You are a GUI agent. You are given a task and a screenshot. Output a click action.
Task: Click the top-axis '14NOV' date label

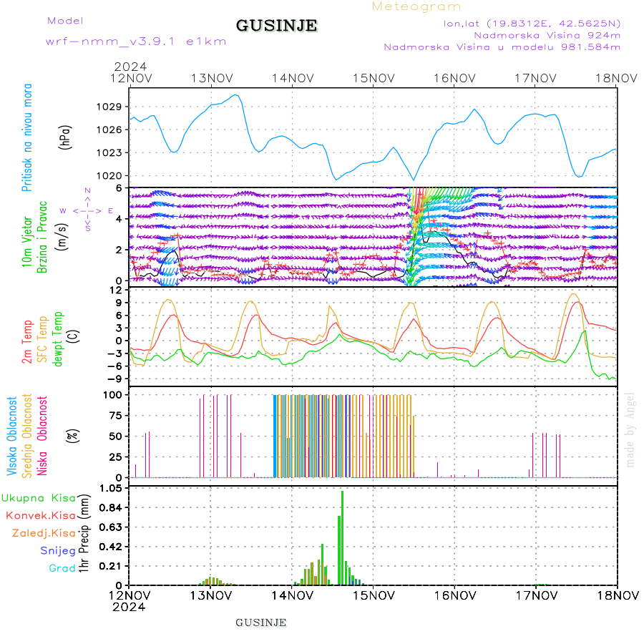pyautogui.click(x=293, y=78)
